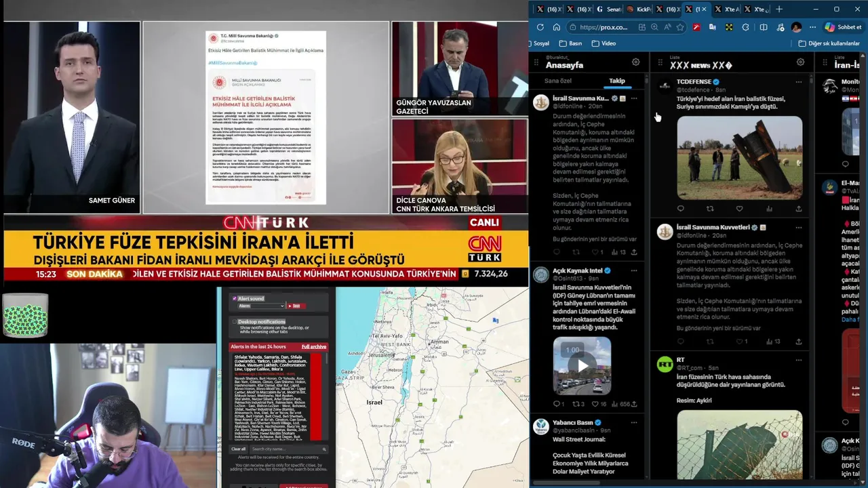
Task: Open more options on Açık Kaynak Intel post
Action: [634, 270]
